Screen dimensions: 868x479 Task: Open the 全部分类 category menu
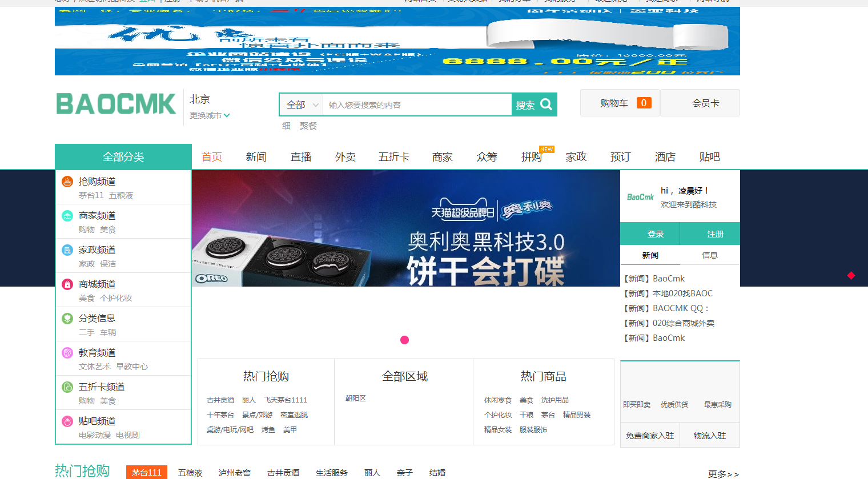click(x=123, y=157)
